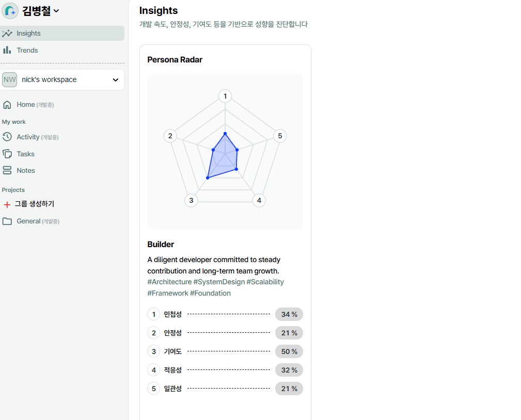
Task: Click the 34 % 민첩성 percentage badge
Action: (x=289, y=314)
